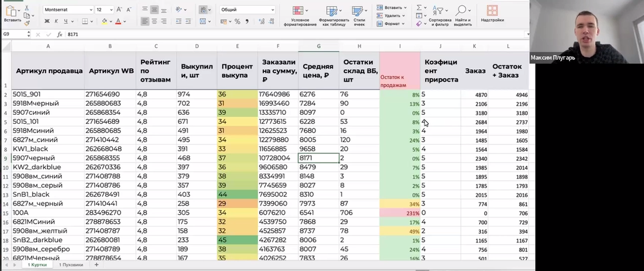Toggle bottom vertical alignment
The height and width of the screenshot is (271, 644).
click(x=164, y=10)
